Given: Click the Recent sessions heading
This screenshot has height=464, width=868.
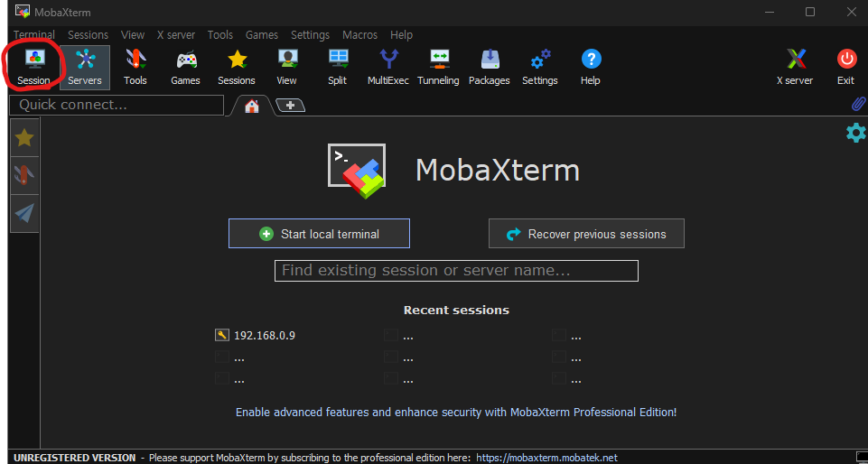Looking at the screenshot, I should (x=457, y=311).
